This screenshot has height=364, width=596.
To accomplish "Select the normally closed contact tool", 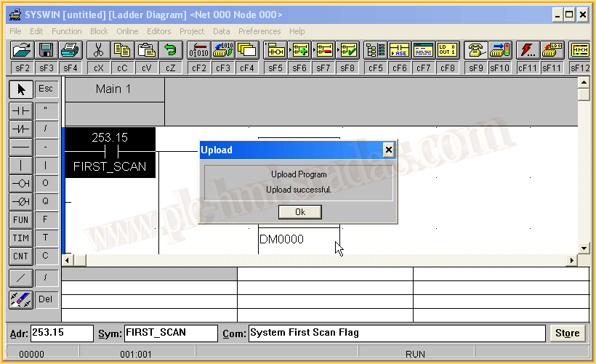I will (x=20, y=129).
